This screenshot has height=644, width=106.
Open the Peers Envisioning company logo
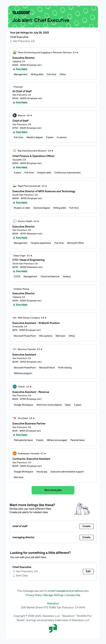15,52
